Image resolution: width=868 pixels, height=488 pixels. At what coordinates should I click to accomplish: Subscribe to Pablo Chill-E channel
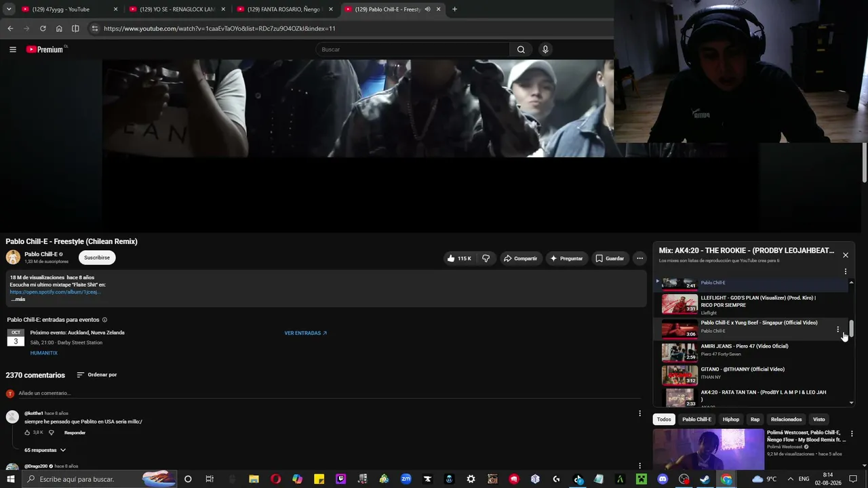click(97, 258)
